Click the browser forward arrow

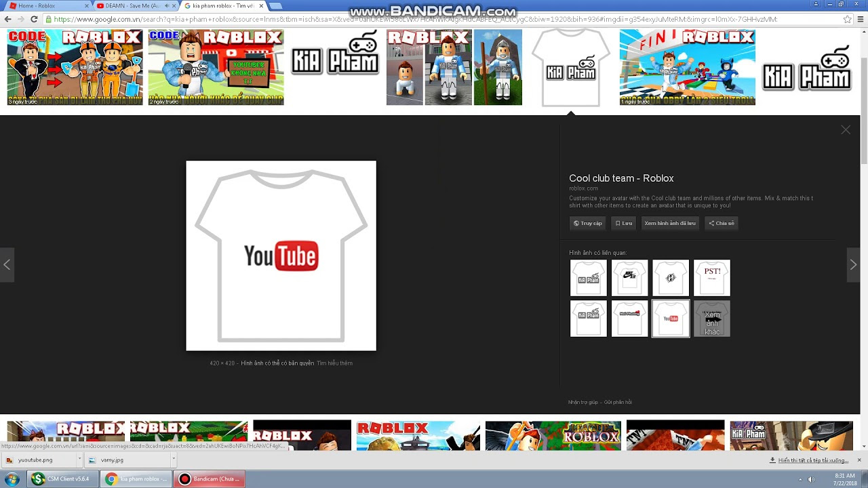click(20, 19)
